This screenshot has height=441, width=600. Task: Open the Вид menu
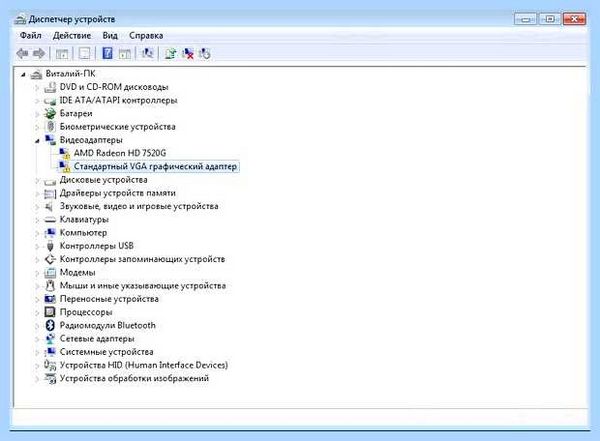pyautogui.click(x=110, y=36)
